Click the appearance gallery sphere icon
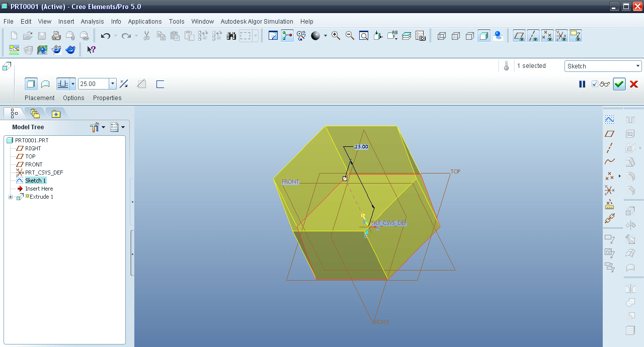 [315, 36]
